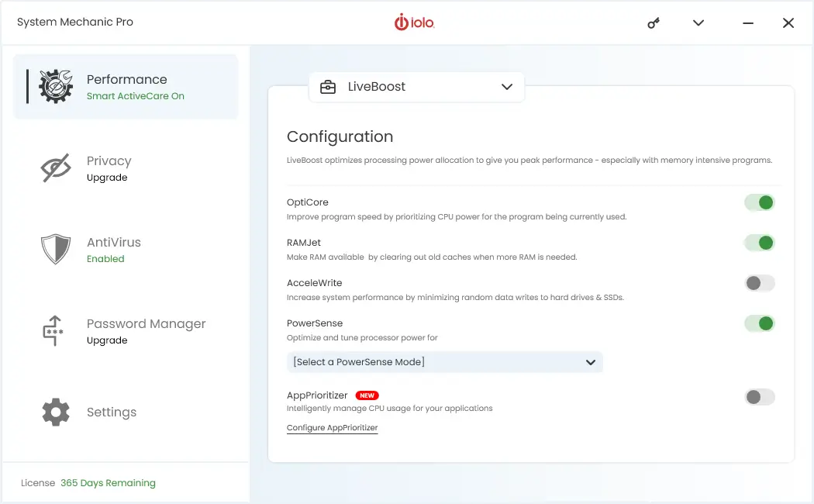This screenshot has width=814, height=504.
Task: Select the AntiVirus section in the sidebar
Action: point(112,242)
